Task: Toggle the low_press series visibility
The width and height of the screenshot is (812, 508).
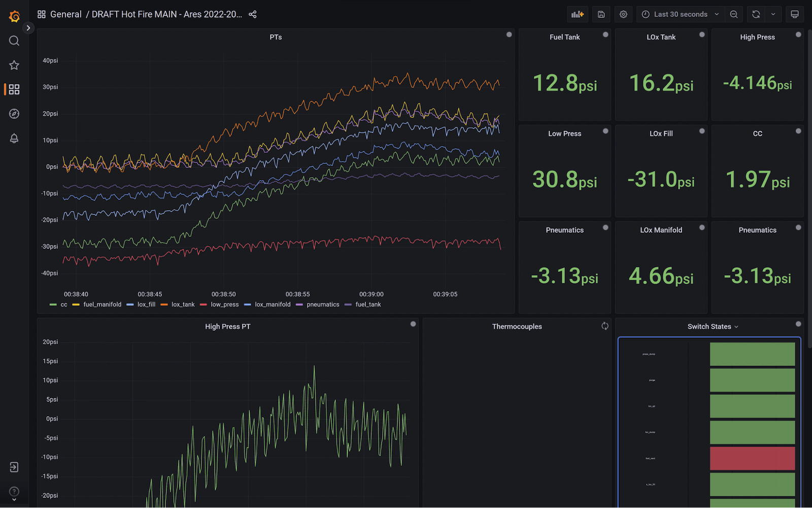Action: coord(224,304)
